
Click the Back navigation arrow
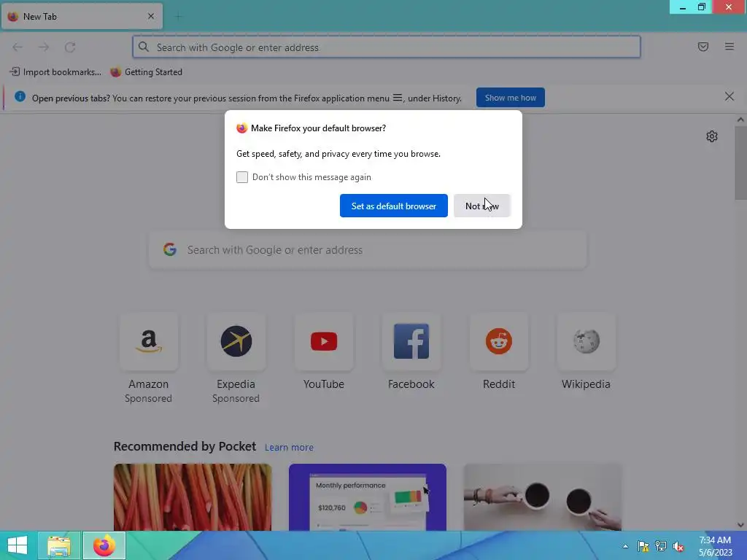click(18, 47)
